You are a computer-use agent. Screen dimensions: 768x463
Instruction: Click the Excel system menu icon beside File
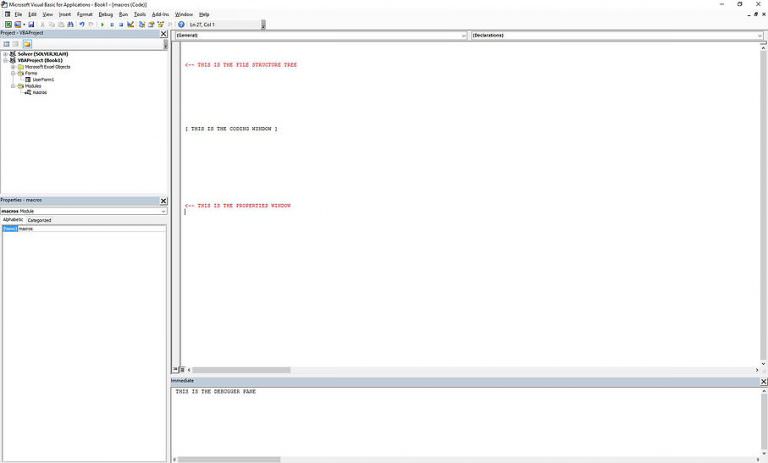(7, 14)
